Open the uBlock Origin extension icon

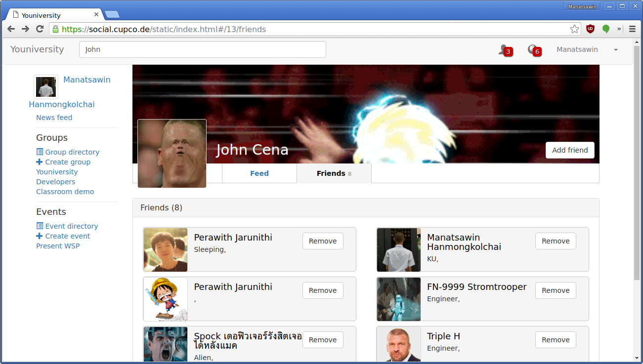pos(590,29)
